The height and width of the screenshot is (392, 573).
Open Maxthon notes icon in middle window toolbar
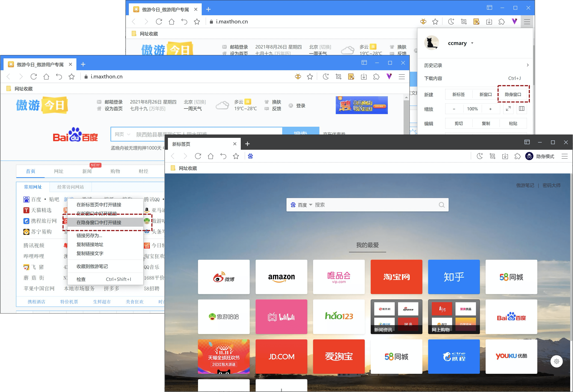pos(351,77)
